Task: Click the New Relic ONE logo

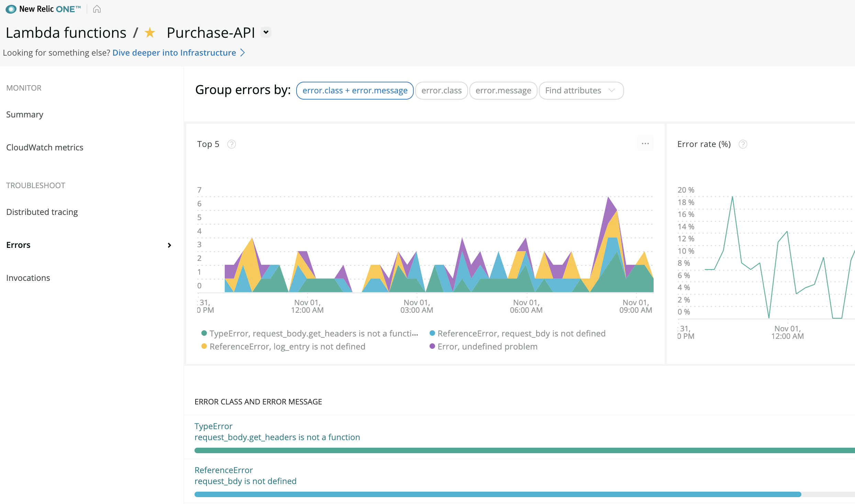Action: 43,9
